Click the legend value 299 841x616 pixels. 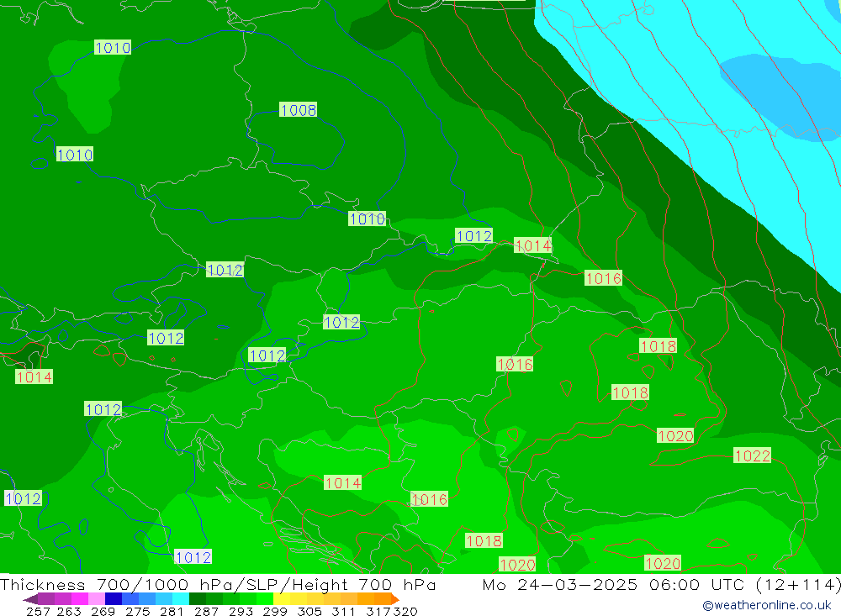pos(275,611)
